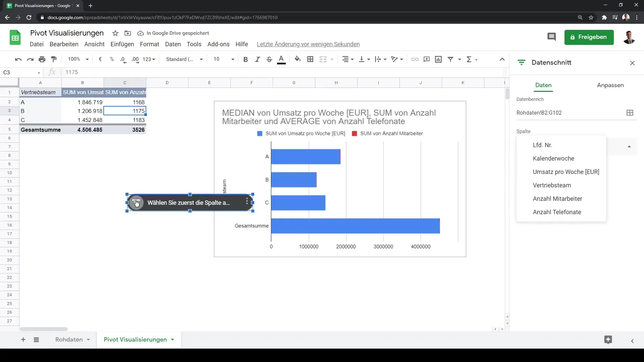Select data range grid icon

tap(630, 113)
